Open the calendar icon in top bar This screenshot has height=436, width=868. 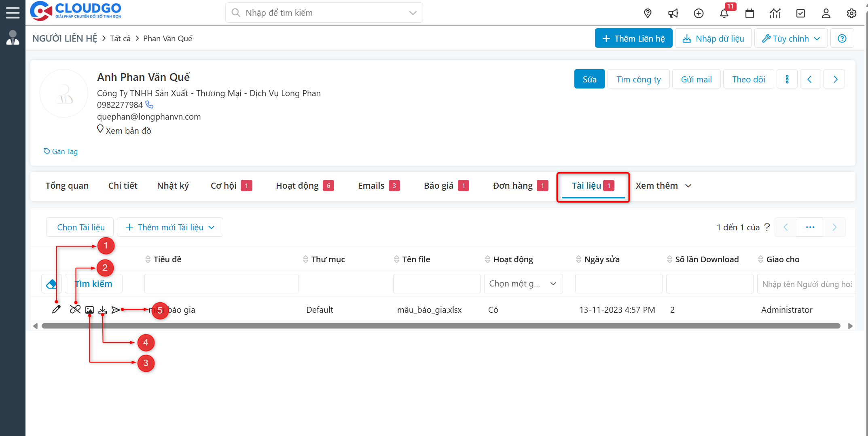pos(749,13)
